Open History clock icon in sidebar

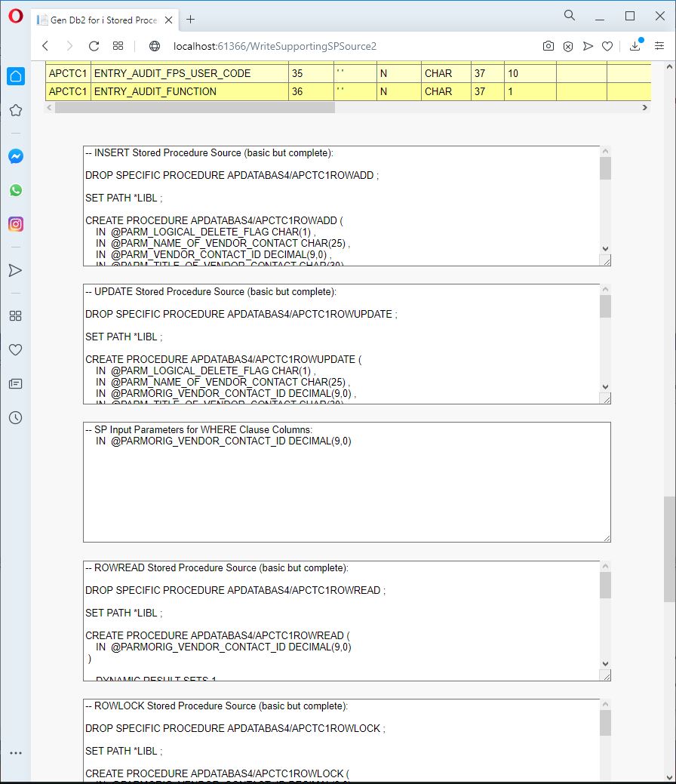[x=16, y=418]
